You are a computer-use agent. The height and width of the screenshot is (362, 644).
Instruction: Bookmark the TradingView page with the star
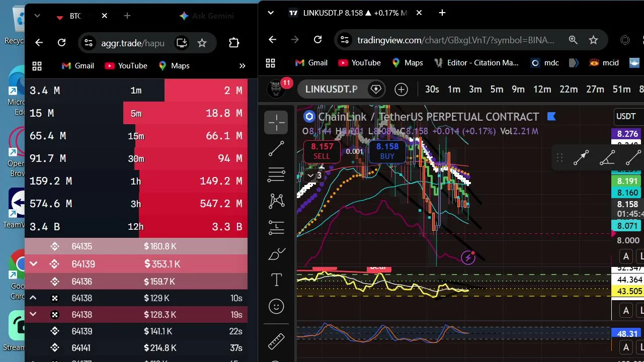pyautogui.click(x=593, y=40)
